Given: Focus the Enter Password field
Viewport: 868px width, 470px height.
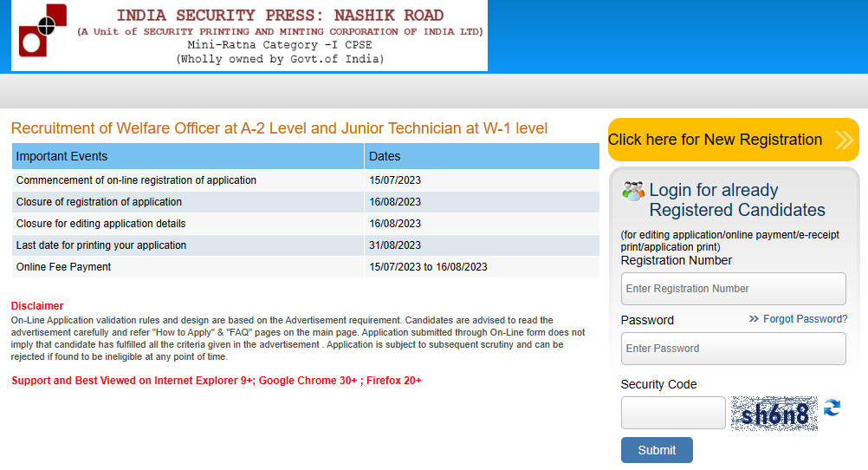Looking at the screenshot, I should coord(734,348).
